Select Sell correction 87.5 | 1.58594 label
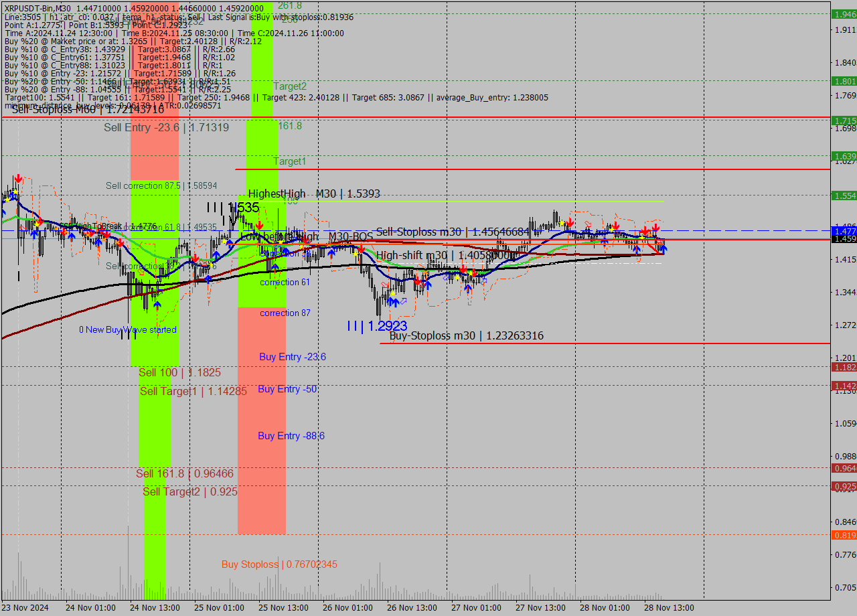Screen dimensions: 857x616 pos(161,185)
